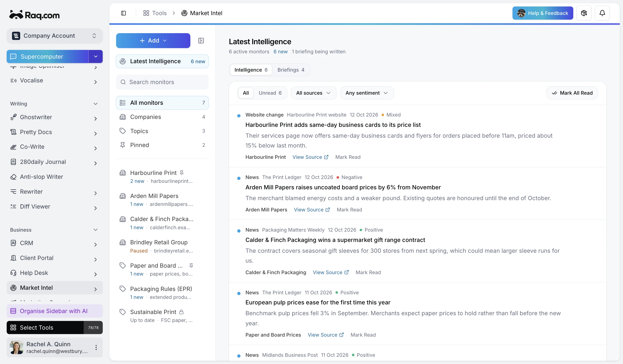Expand CRM submenu chevron
The height and width of the screenshot is (364, 623).
pos(95,245)
